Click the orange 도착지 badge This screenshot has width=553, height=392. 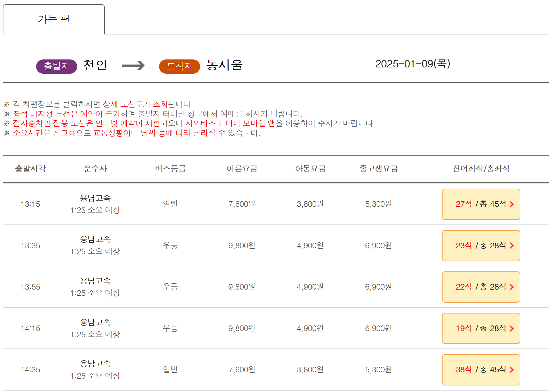(179, 67)
